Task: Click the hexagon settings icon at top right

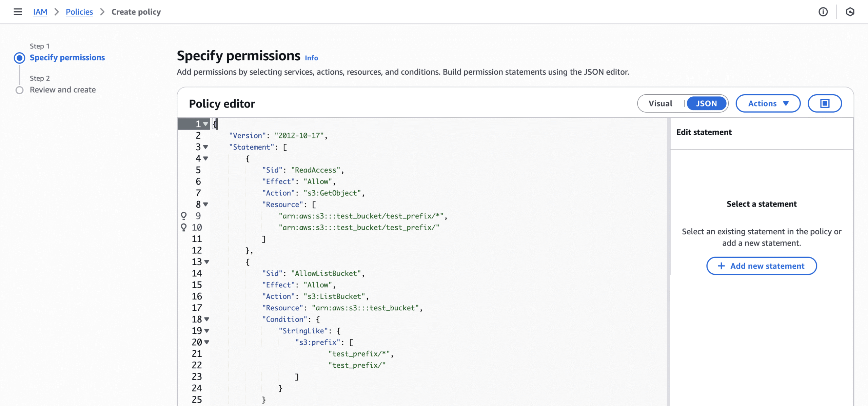Action: pos(850,12)
